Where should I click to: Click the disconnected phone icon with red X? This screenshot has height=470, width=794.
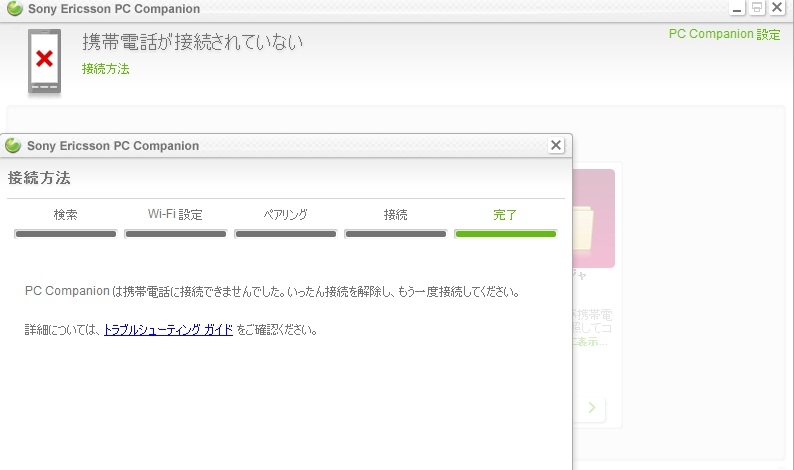tap(45, 61)
